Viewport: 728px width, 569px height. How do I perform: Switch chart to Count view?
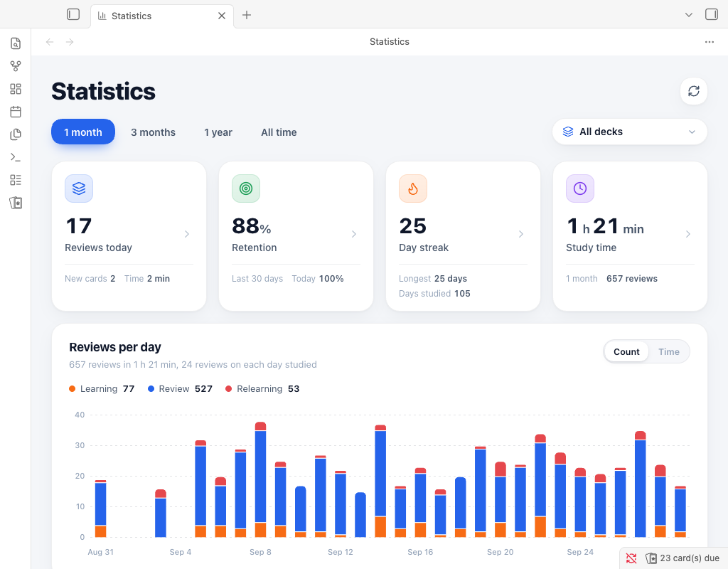tap(626, 351)
